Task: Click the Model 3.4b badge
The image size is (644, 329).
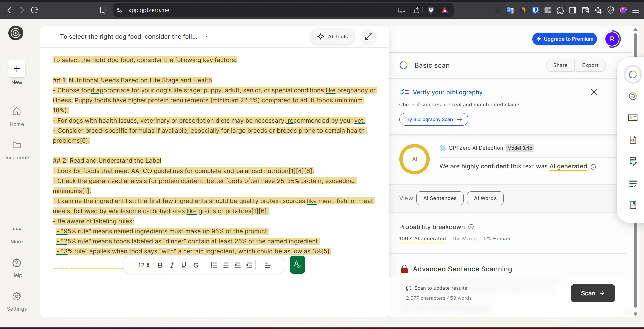Action: point(520,148)
